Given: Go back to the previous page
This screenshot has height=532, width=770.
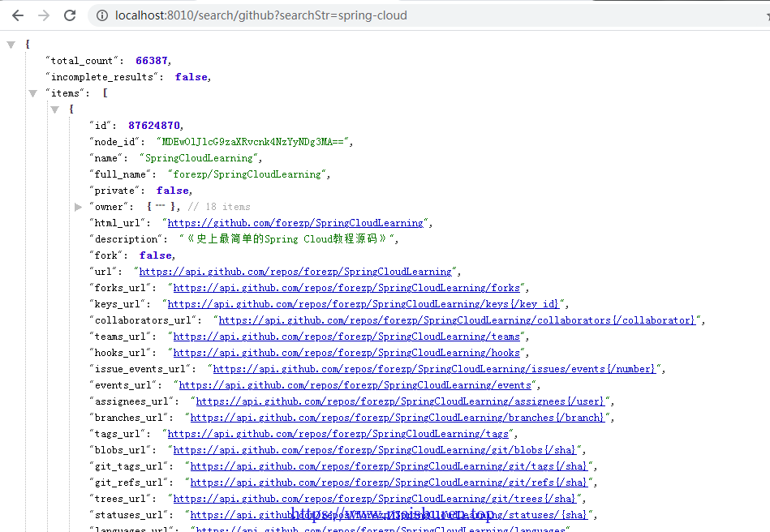Looking at the screenshot, I should [18, 15].
